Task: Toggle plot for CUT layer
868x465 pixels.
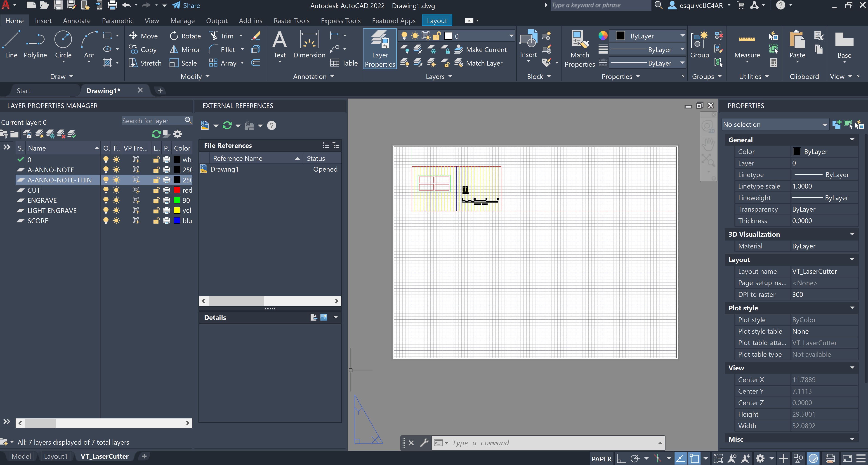Action: click(x=166, y=190)
